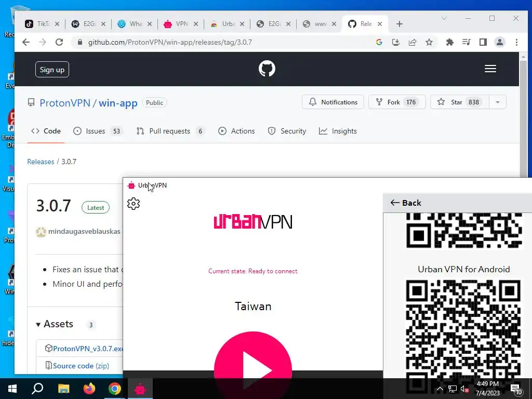Screen dimensions: 532x399
Task: Open the Security tab
Action: pos(287,131)
